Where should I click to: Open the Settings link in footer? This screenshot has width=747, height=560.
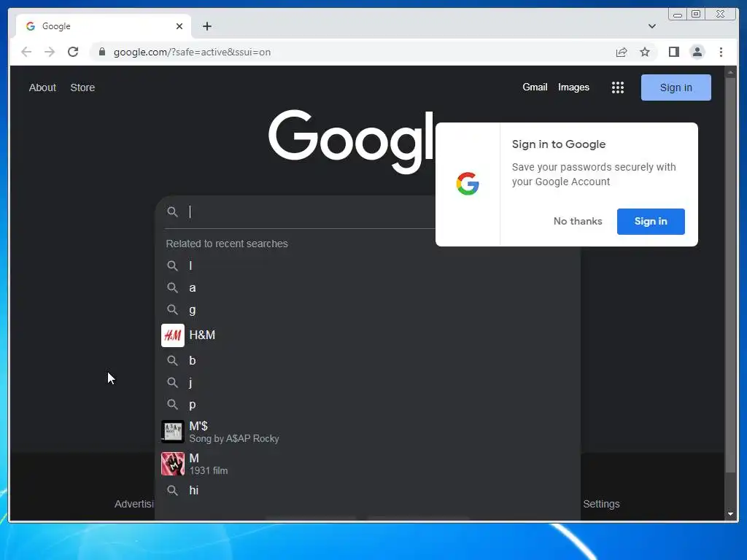click(x=601, y=504)
